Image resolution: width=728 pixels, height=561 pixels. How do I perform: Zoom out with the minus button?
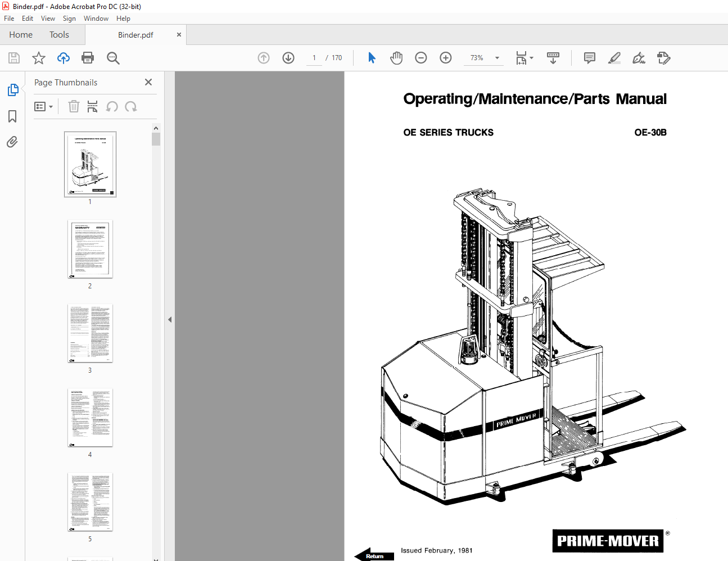421,58
